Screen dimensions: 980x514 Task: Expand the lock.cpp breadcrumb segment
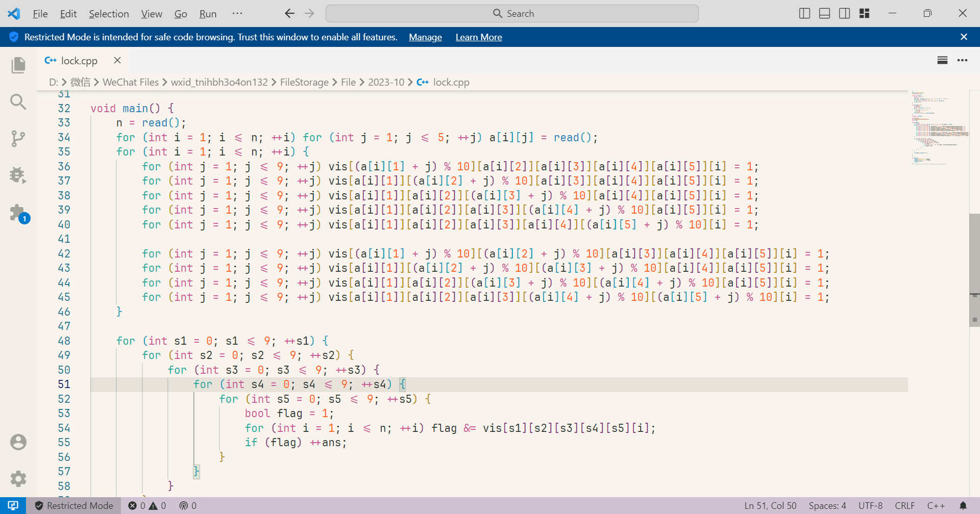point(443,82)
